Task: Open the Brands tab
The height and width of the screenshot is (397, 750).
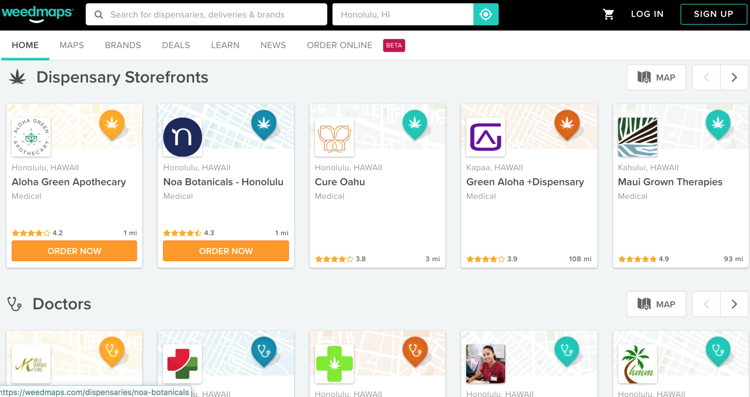Action: click(123, 45)
